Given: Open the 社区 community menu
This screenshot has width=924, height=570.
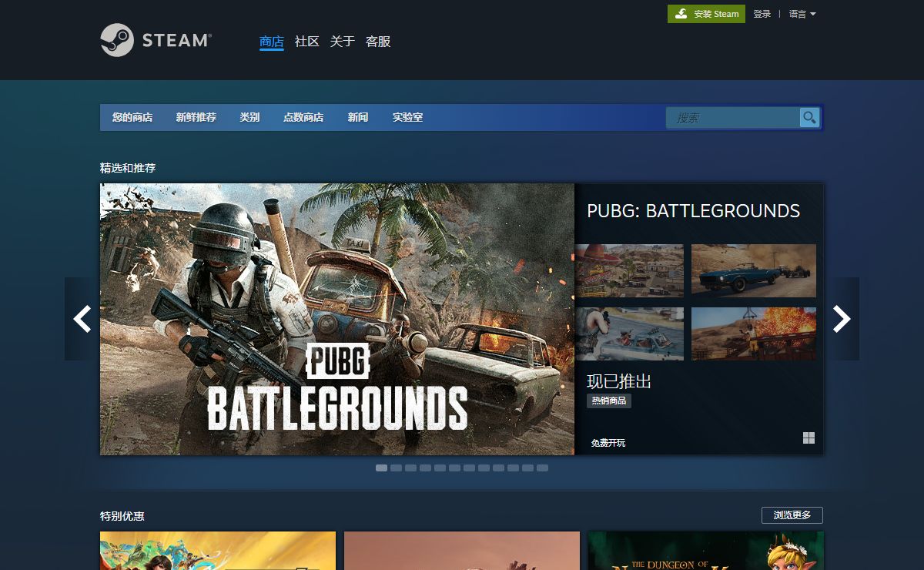Looking at the screenshot, I should point(307,42).
